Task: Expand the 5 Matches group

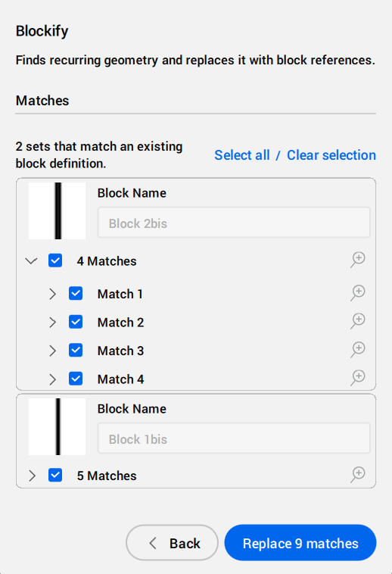Action: click(33, 476)
